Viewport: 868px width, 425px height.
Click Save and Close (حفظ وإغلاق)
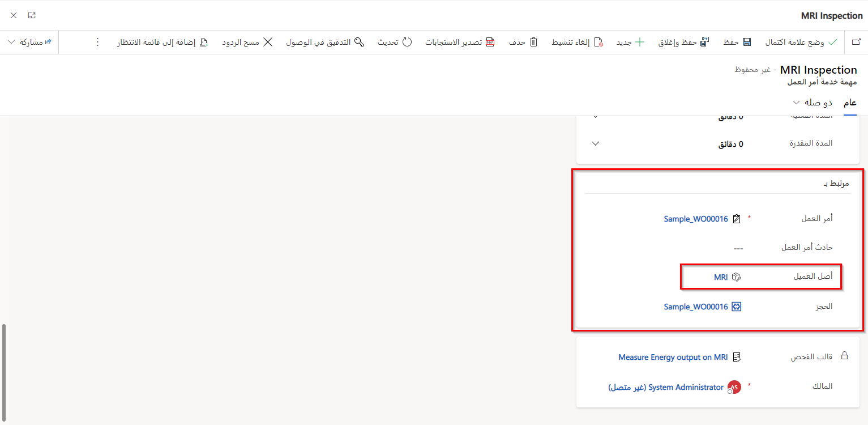[x=684, y=42]
